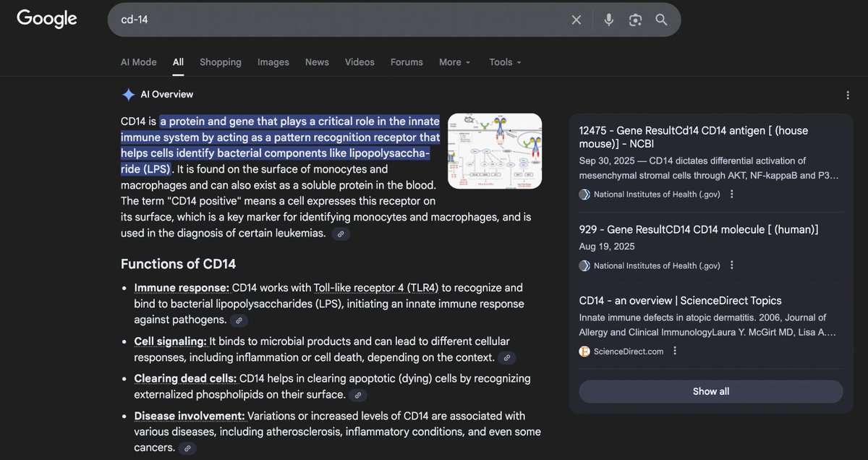Image resolution: width=868 pixels, height=460 pixels.
Task: Click the 'Toll-like receptor 4 (TLR4)' underlined term
Action: tap(376, 288)
